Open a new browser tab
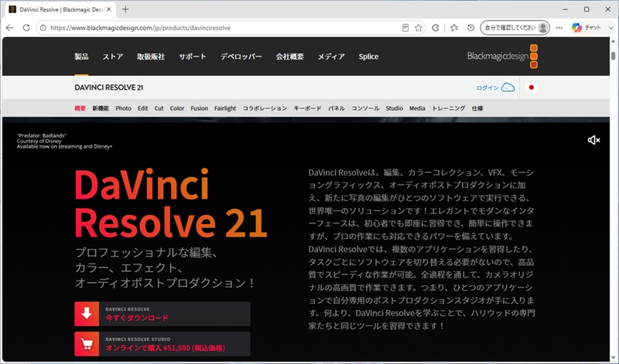 (x=125, y=9)
